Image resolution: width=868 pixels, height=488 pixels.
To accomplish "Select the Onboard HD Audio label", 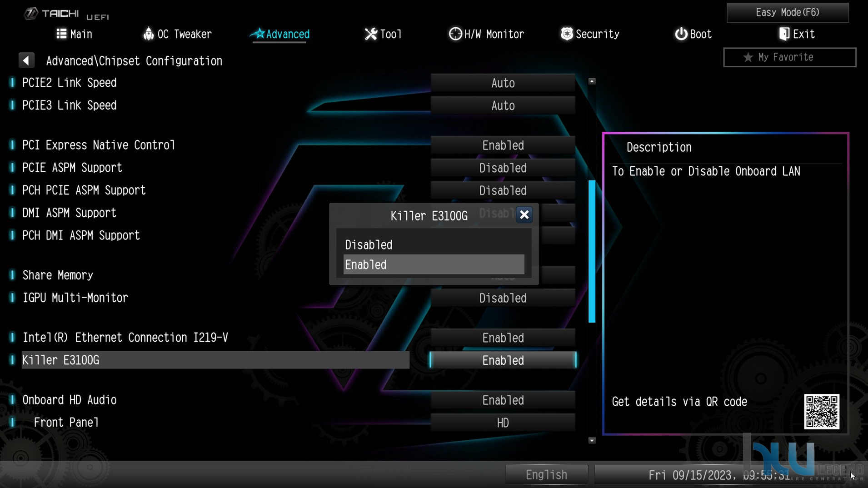I will [70, 400].
